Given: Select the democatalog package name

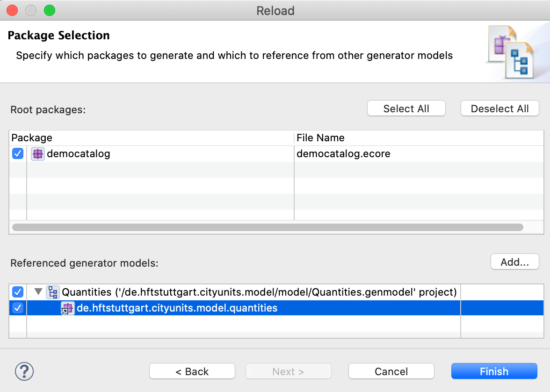Looking at the screenshot, I should point(79,154).
